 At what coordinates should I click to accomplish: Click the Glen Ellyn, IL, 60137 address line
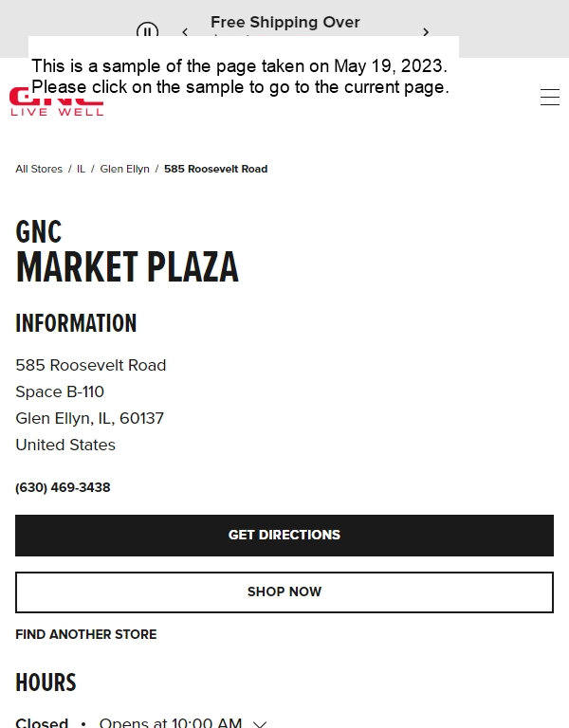tap(90, 418)
